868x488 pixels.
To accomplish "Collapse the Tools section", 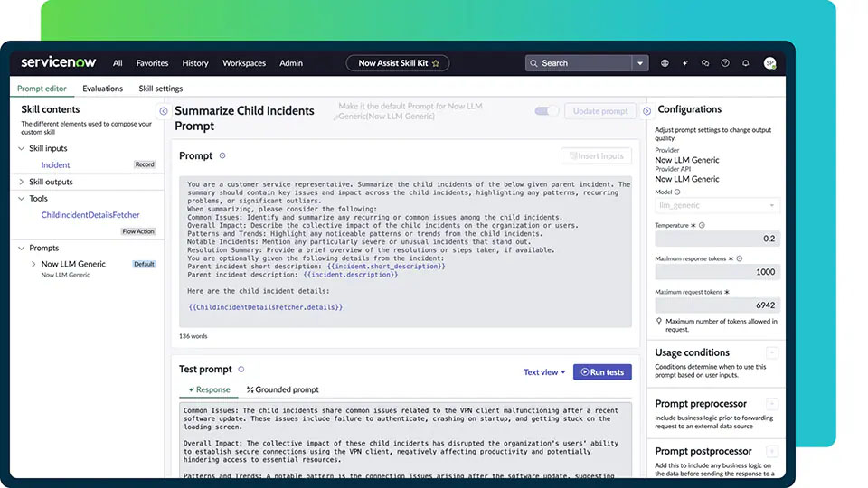I will click(22, 199).
